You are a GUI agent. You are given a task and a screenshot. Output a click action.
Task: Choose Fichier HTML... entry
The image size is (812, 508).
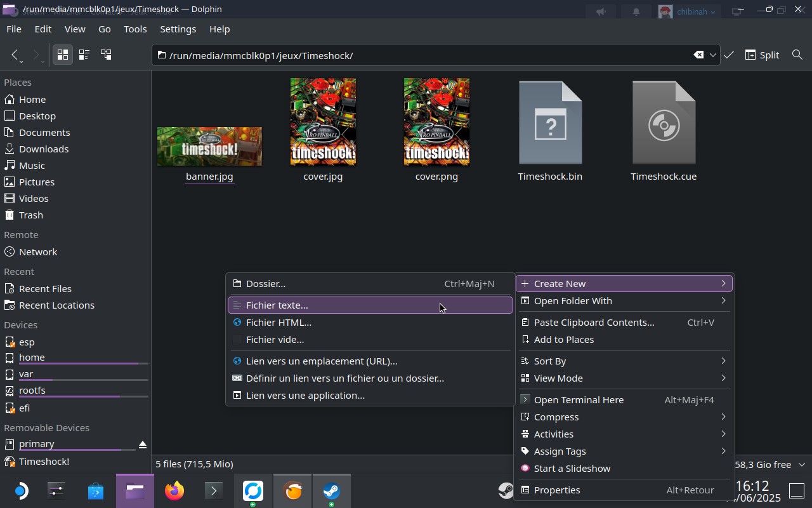click(370, 323)
